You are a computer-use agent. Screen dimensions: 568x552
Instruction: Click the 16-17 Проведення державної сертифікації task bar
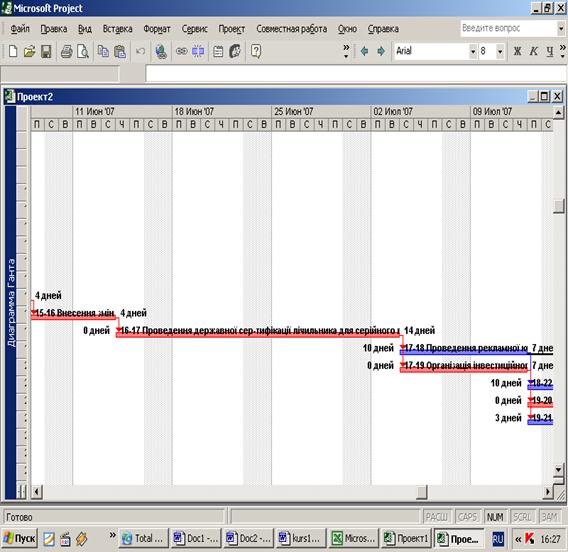[x=258, y=335]
